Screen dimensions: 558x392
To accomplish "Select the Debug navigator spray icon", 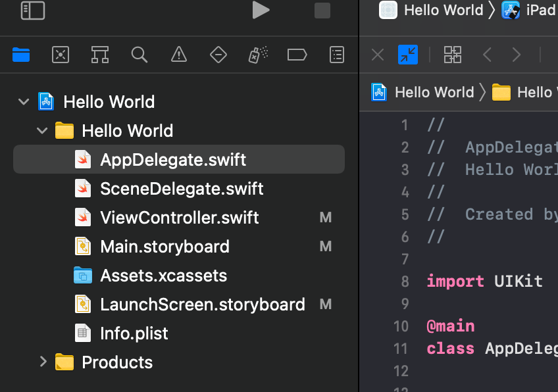I will (257, 55).
